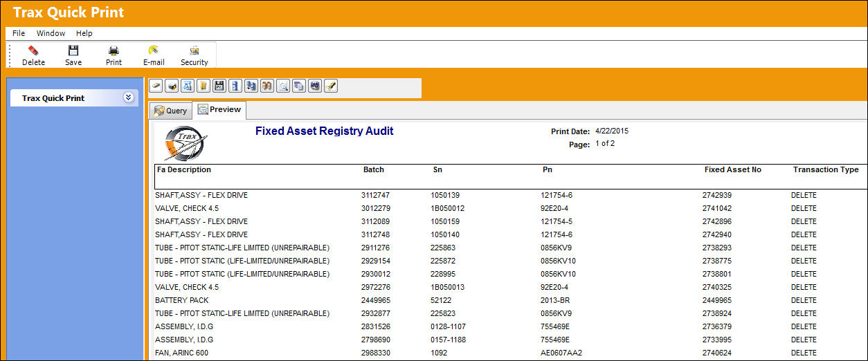
Task: Open the Help menu
Action: point(84,33)
